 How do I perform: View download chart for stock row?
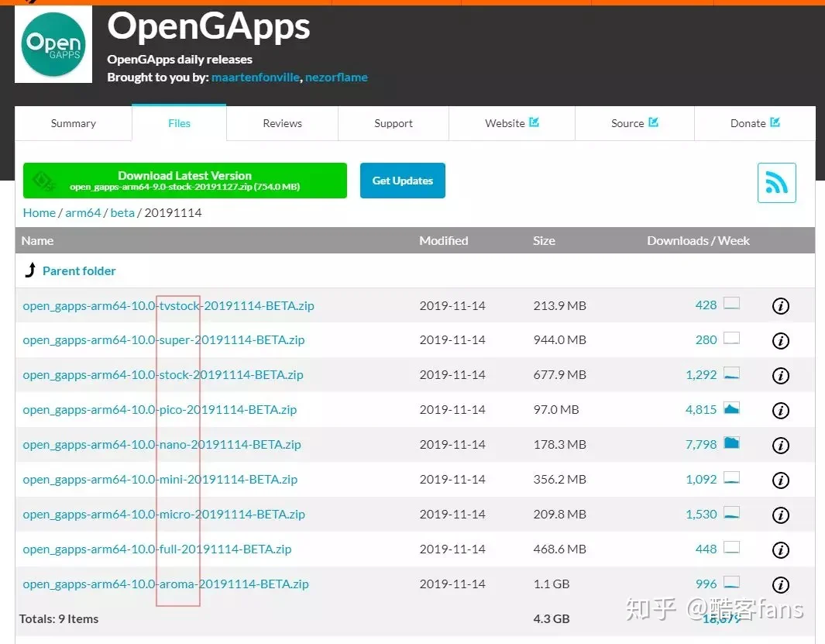(x=731, y=373)
